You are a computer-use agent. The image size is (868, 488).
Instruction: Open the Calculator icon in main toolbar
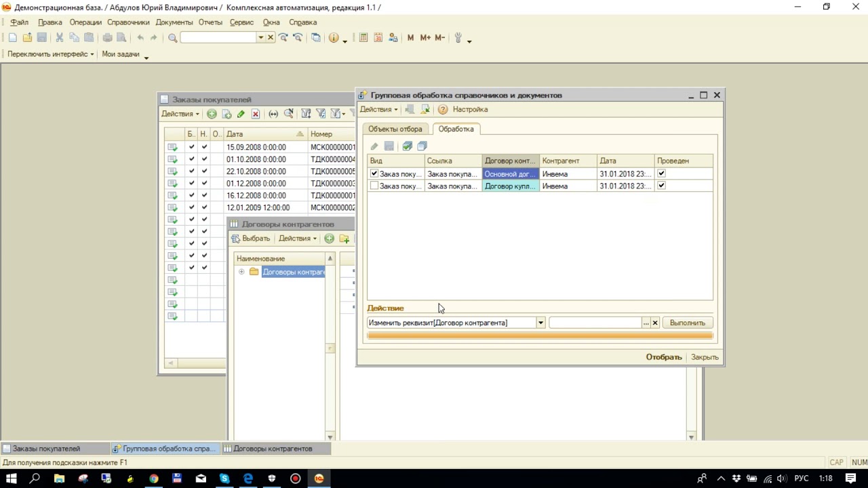[x=363, y=38]
